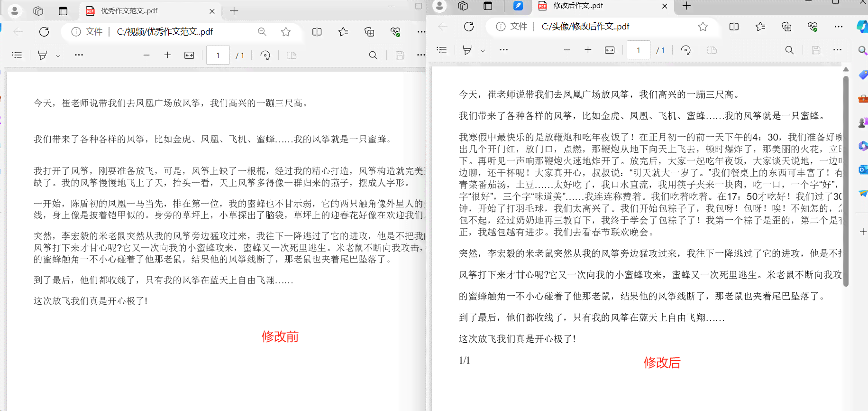Open settings and more menu, right window
Image resolution: width=868 pixels, height=411 pixels.
click(x=838, y=27)
